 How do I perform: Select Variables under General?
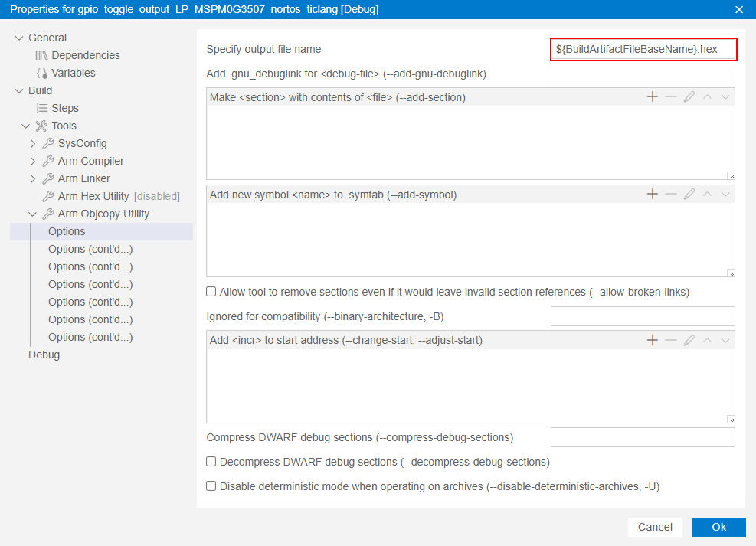pyautogui.click(x=73, y=73)
